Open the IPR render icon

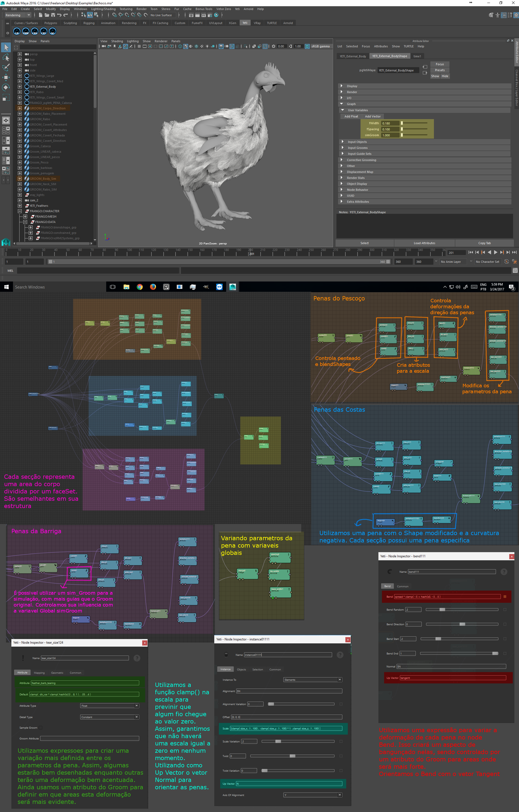(203, 15)
